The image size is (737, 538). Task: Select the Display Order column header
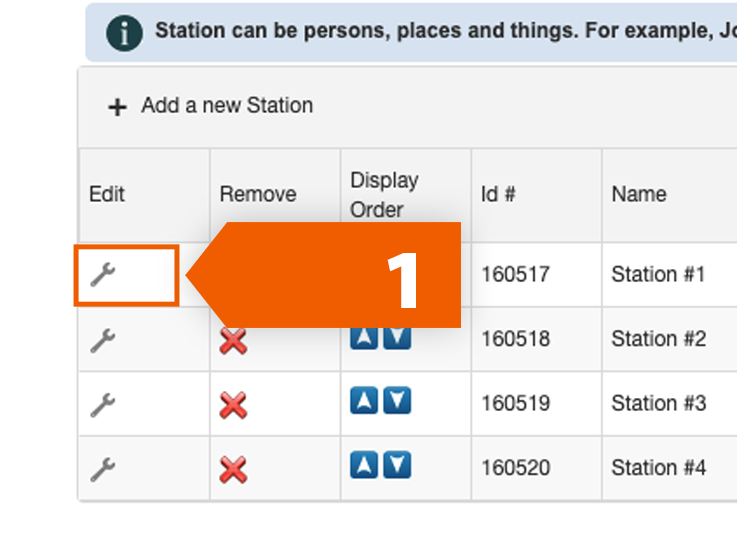[x=384, y=195]
